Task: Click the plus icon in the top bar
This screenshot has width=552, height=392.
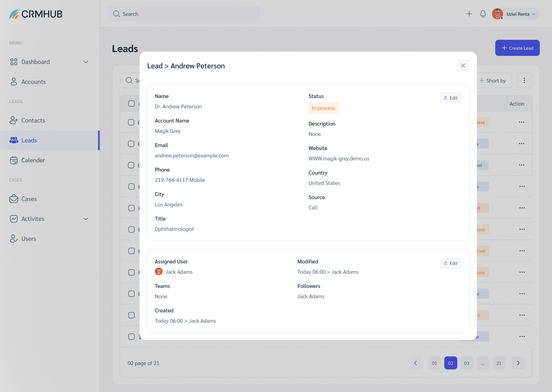Action: [469, 14]
